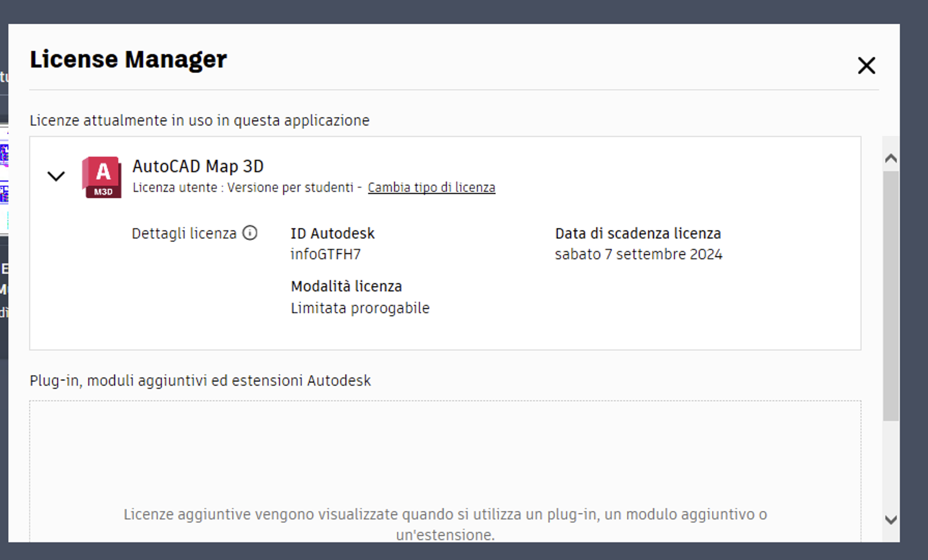
Task: Click the 'License Manager' dialog title
Action: pyautogui.click(x=128, y=60)
